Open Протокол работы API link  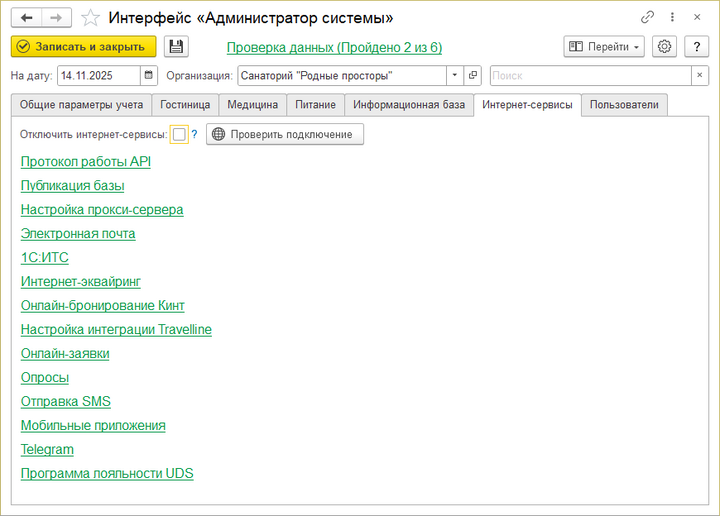pos(86,162)
